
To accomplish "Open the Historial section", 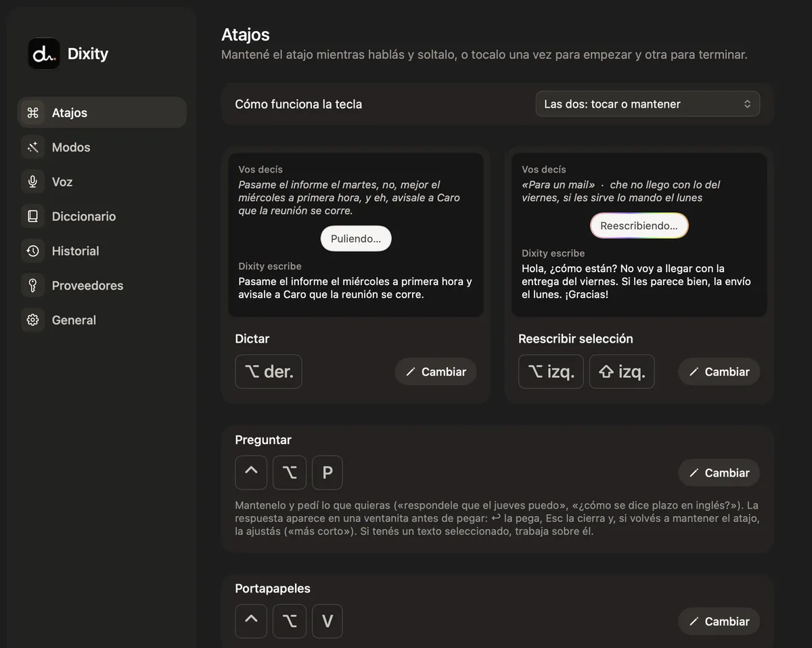I will pos(101,251).
